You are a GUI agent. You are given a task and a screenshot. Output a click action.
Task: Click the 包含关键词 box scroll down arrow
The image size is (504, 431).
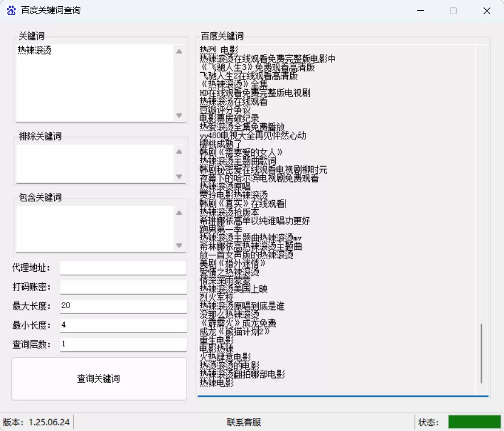(x=179, y=245)
